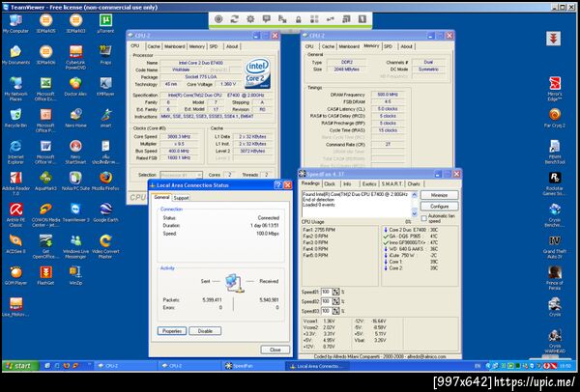
Task: Open the Charts tab in SpeedFan
Action: [x=414, y=184]
